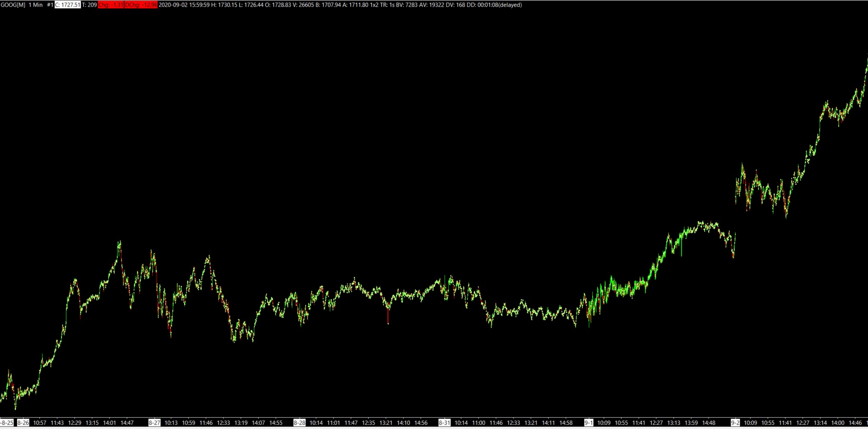Click the 13:59 time axis label
868x429 pixels.
pos(691,423)
